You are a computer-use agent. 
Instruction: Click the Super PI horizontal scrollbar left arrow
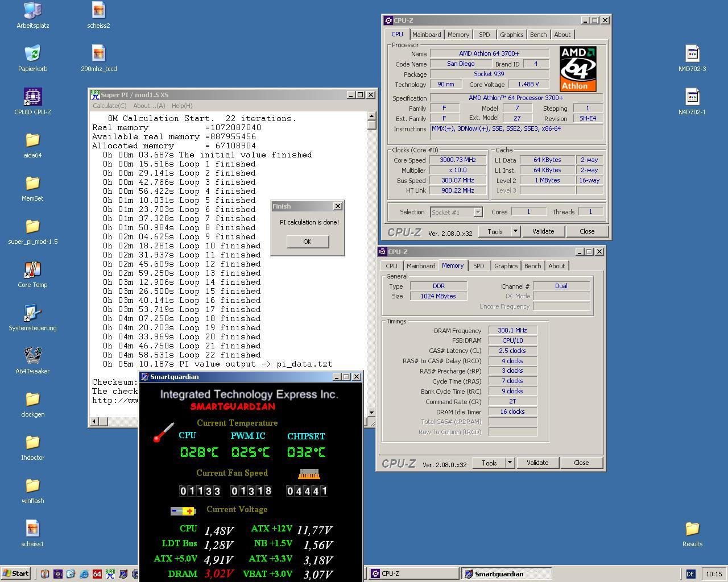tap(94, 421)
